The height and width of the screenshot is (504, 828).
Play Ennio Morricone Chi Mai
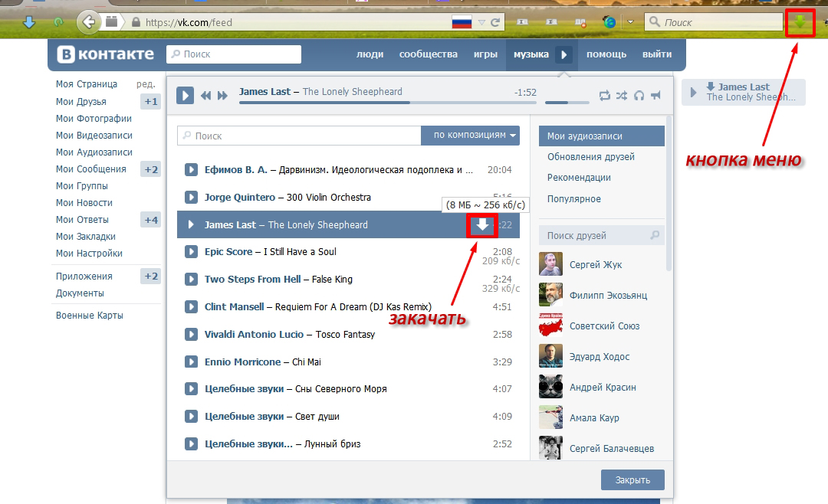click(x=191, y=362)
